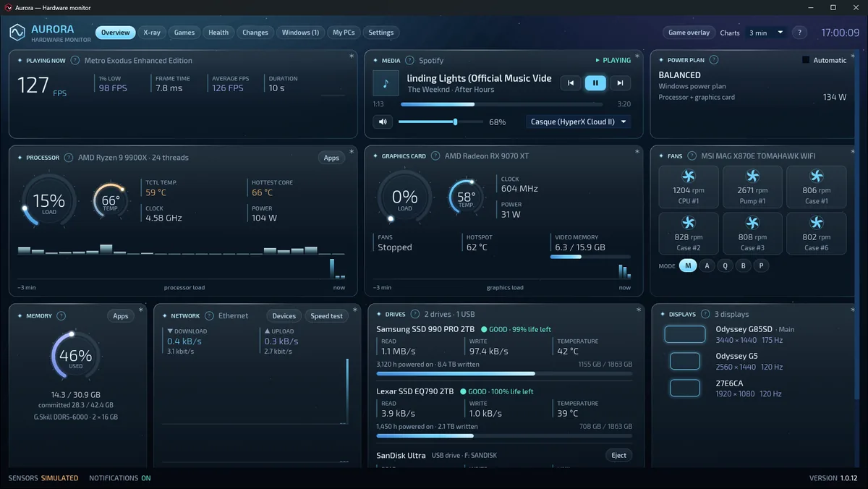Viewport: 868px width, 489px height.
Task: Switch fan mode to Q
Action: click(x=725, y=265)
